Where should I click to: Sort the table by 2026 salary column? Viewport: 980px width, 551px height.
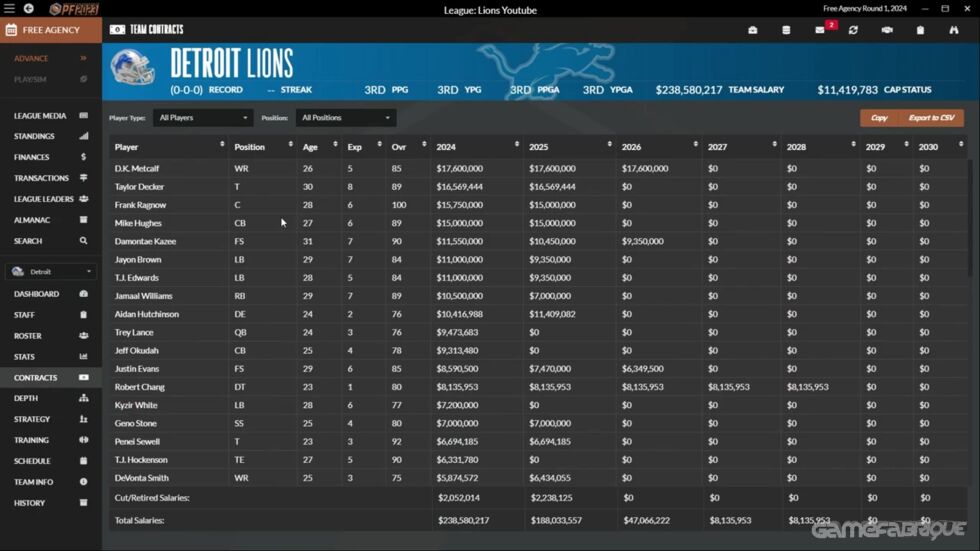click(659, 147)
